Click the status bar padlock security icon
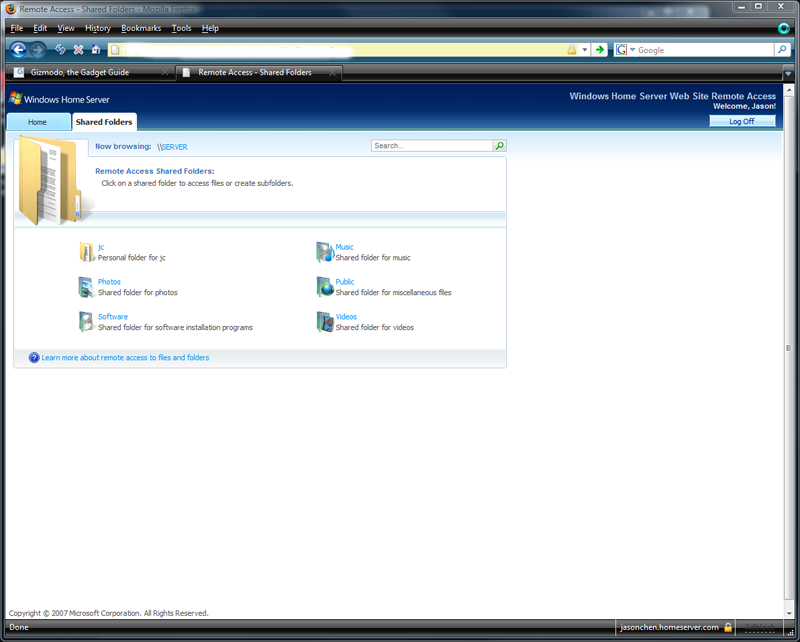 (728, 627)
